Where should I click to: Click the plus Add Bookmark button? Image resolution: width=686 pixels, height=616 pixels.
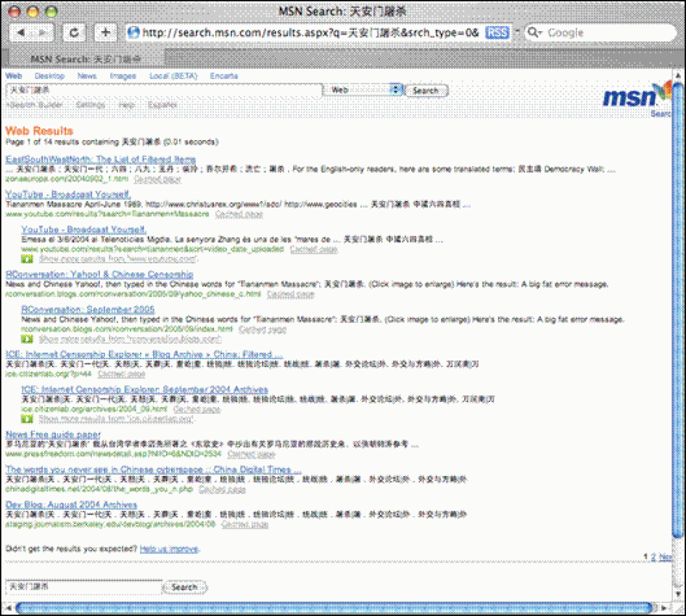click(x=106, y=33)
